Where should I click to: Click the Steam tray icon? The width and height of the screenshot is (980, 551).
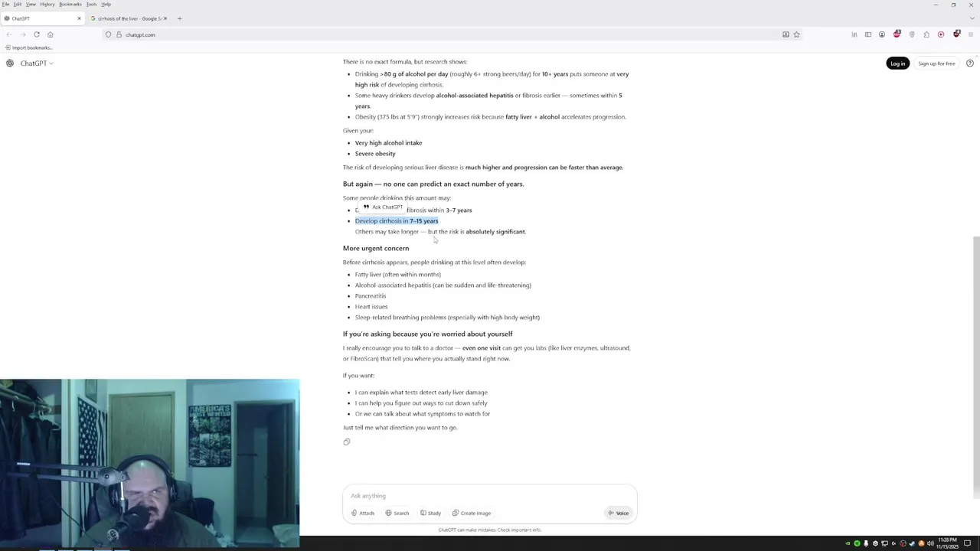912,543
